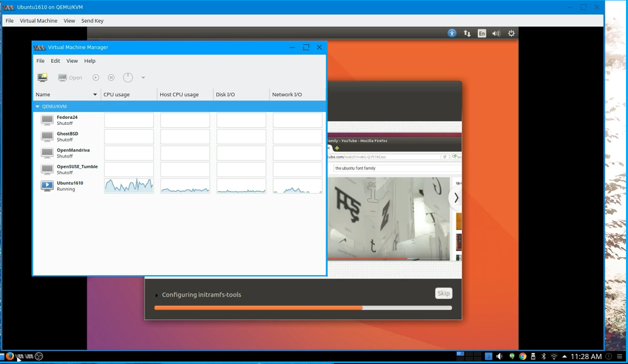Screen dimensions: 628x364
Task: Go to next installer slideshow slide
Action: pyautogui.click(x=456, y=198)
